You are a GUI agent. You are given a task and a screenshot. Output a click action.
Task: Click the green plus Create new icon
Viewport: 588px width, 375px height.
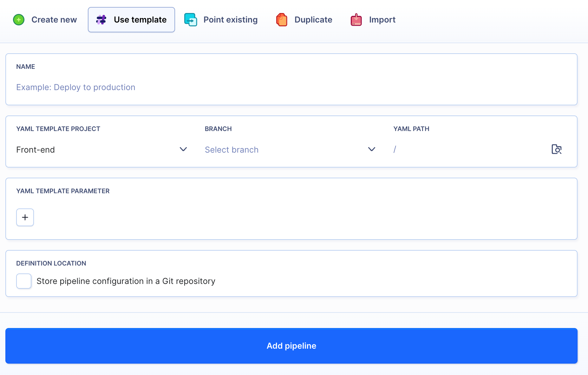[19, 20]
